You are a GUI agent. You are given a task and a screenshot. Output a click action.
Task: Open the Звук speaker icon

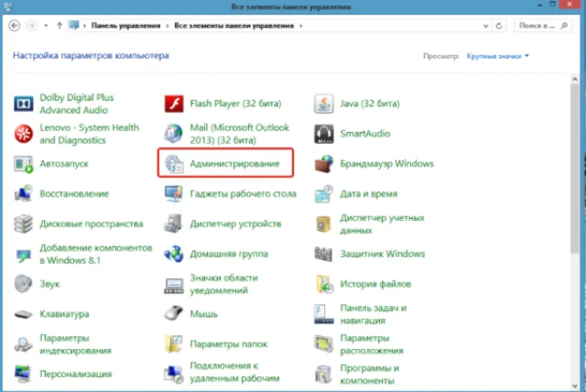pyautogui.click(x=23, y=284)
